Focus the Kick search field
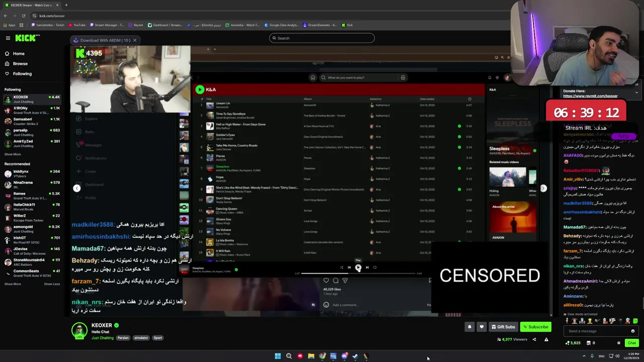The image size is (644, 362). 322,38
